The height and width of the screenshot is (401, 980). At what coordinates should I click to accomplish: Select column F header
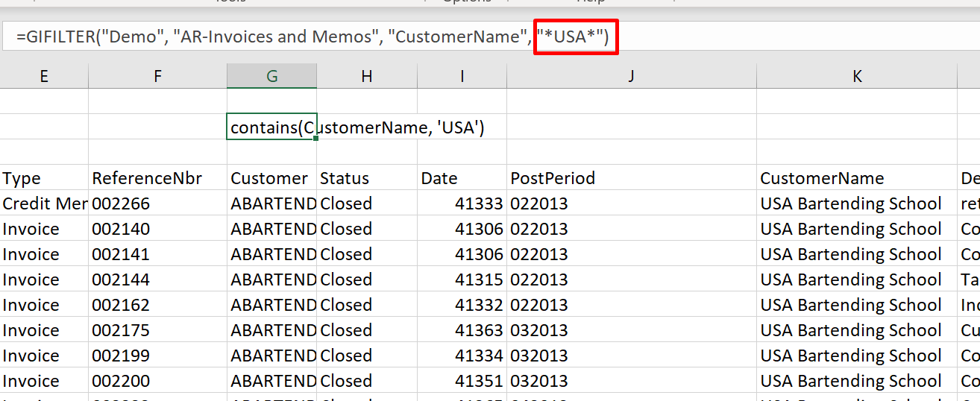[x=157, y=76]
